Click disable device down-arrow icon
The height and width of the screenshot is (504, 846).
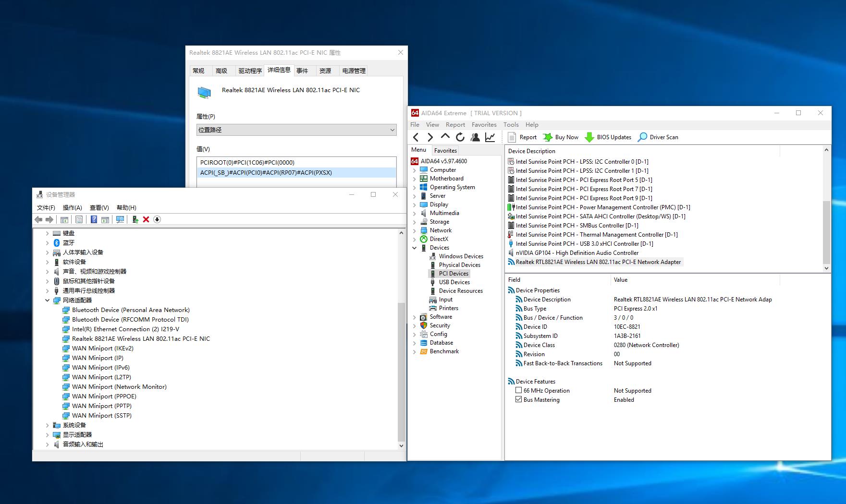coord(157,219)
